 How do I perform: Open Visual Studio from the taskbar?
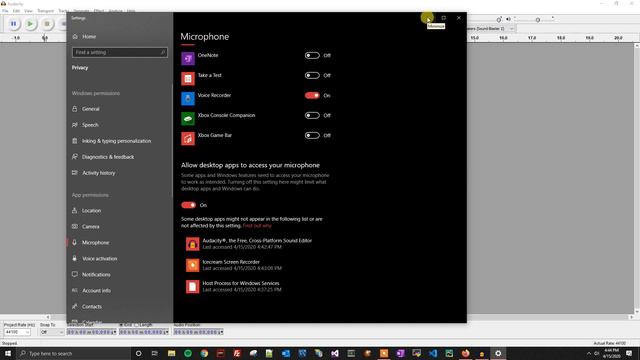click(335, 353)
